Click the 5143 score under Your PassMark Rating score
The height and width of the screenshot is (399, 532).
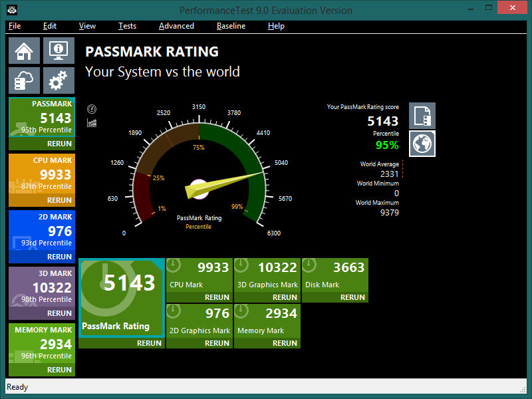pos(383,121)
